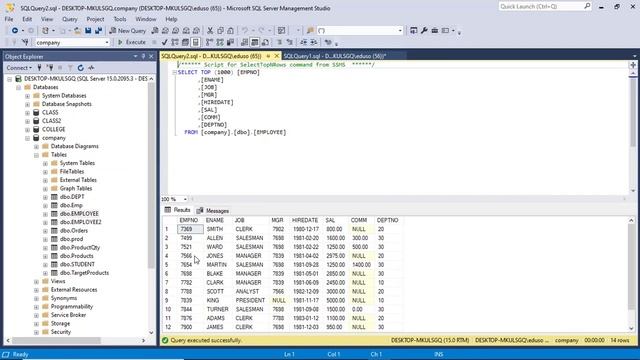The height and width of the screenshot is (360, 640).
Task: Select the Results tab
Action: [x=178, y=210]
